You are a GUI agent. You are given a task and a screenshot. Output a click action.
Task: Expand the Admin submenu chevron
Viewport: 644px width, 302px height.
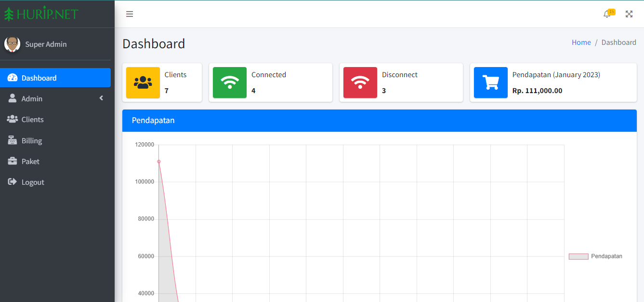101,98
